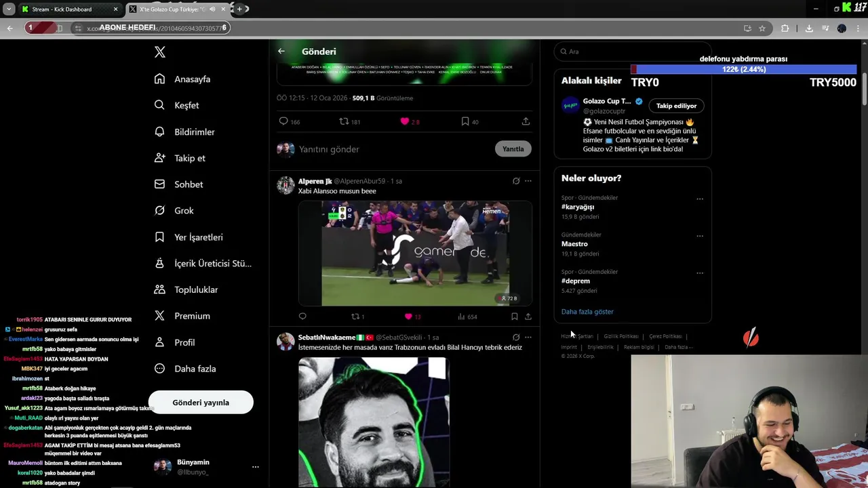
Task: Open more options on SebatlıNwakaeme reply
Action: pos(528,337)
